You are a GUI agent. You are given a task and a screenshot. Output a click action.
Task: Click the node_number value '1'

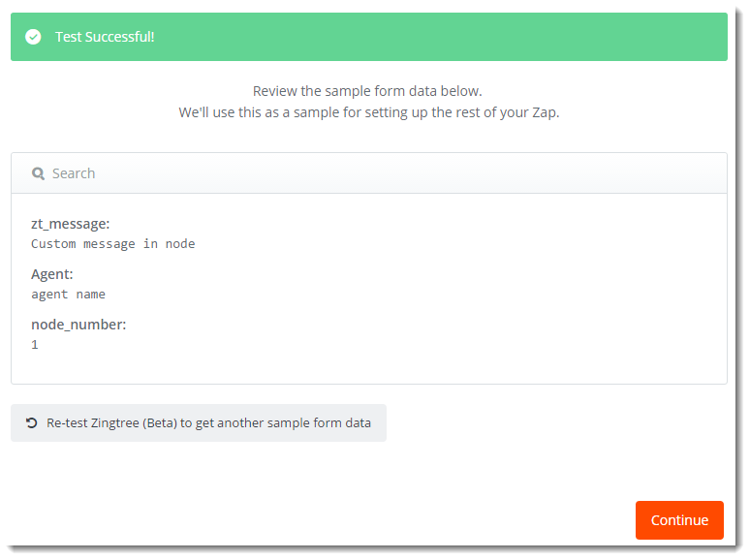35,344
